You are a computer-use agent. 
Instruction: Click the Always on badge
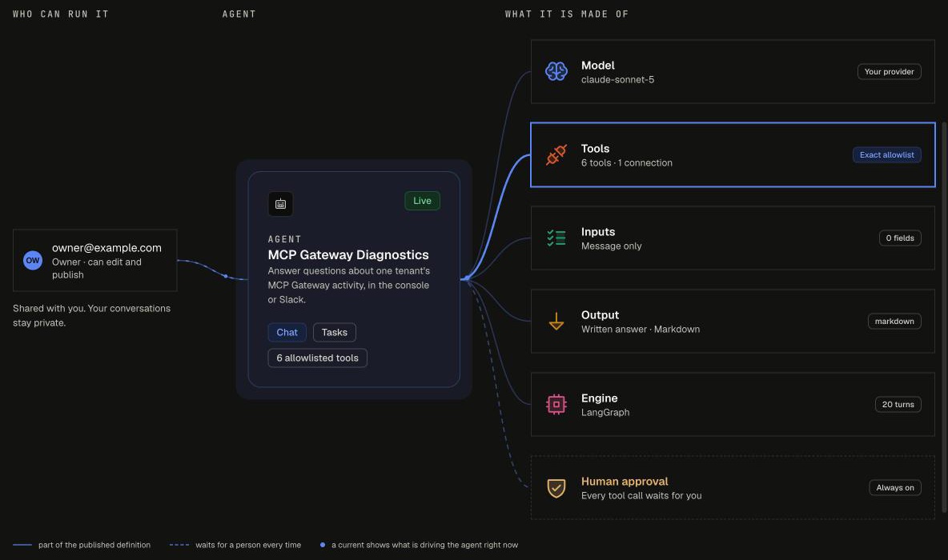point(895,487)
